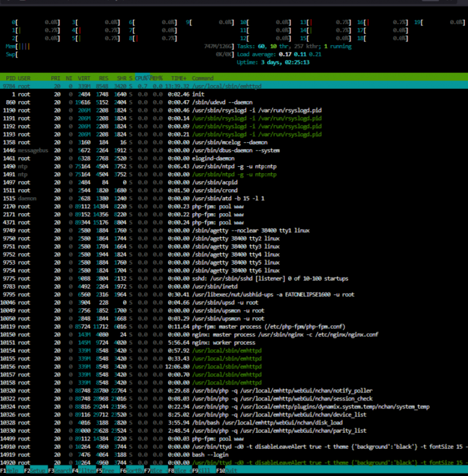
Task: Activate F3 Search in the function bar
Action: [x=60, y=470]
